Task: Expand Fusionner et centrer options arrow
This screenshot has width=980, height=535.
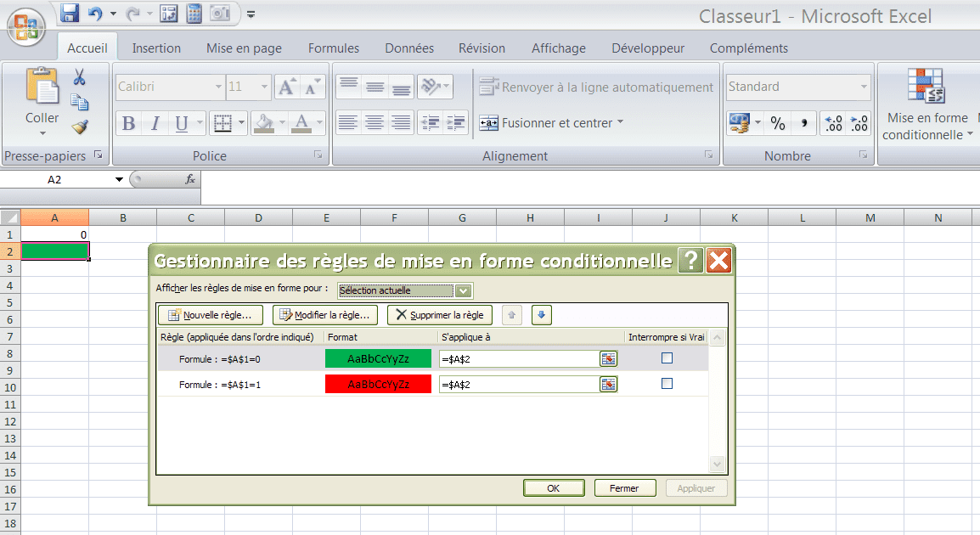Action: 621,122
